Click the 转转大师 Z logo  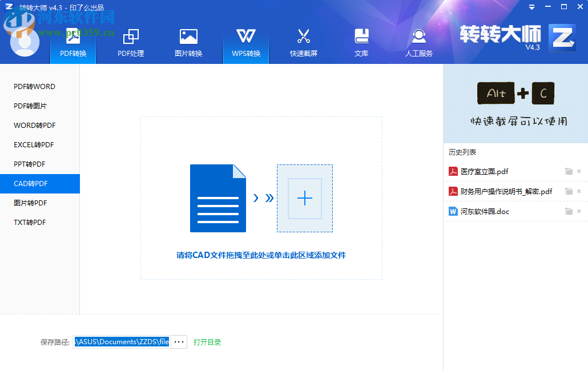[x=562, y=39]
